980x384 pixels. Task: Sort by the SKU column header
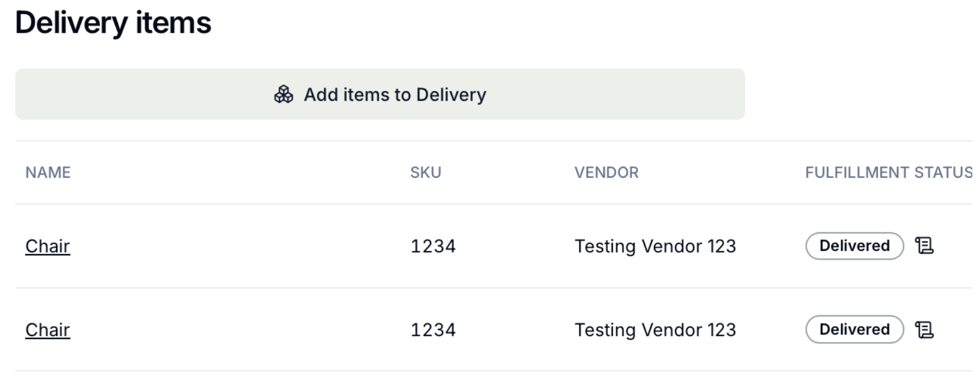(426, 173)
